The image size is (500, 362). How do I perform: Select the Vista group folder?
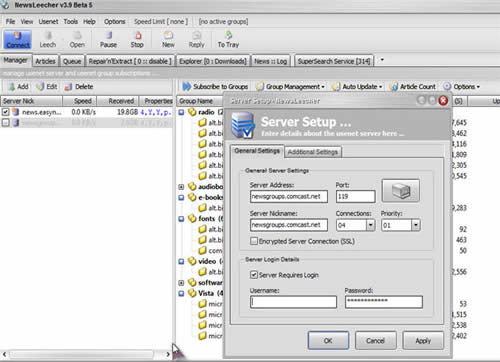coord(205,293)
